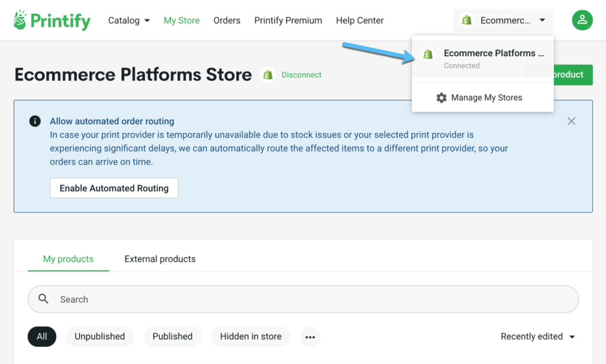Open Printify Premium page

[288, 21]
